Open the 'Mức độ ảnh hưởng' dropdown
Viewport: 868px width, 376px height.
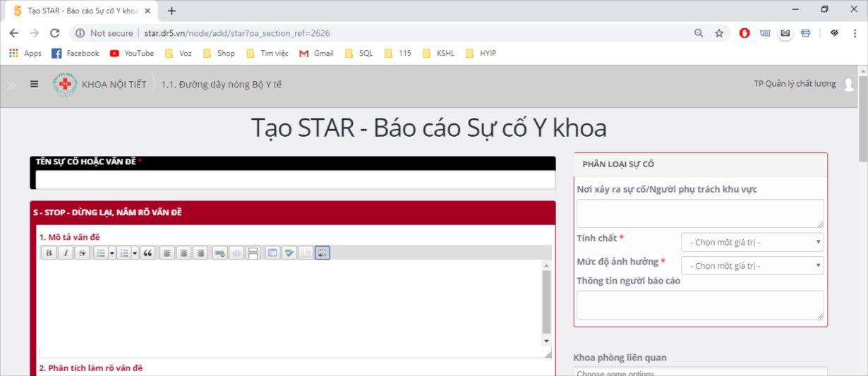752,266
